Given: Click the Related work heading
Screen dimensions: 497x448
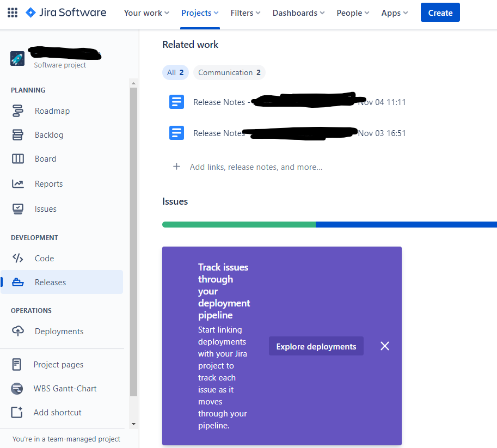Looking at the screenshot, I should pyautogui.click(x=190, y=45).
